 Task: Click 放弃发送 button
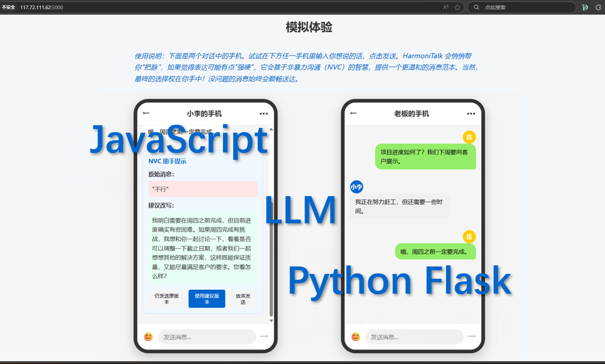243,298
